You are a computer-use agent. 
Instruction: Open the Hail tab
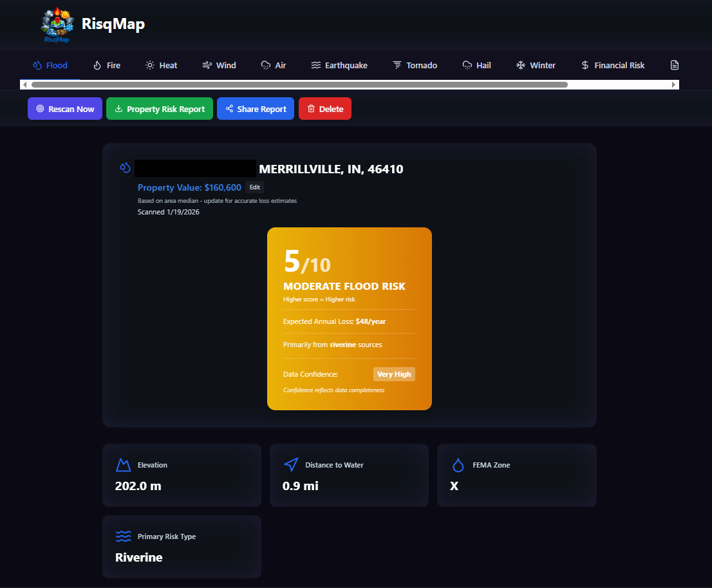coord(476,65)
